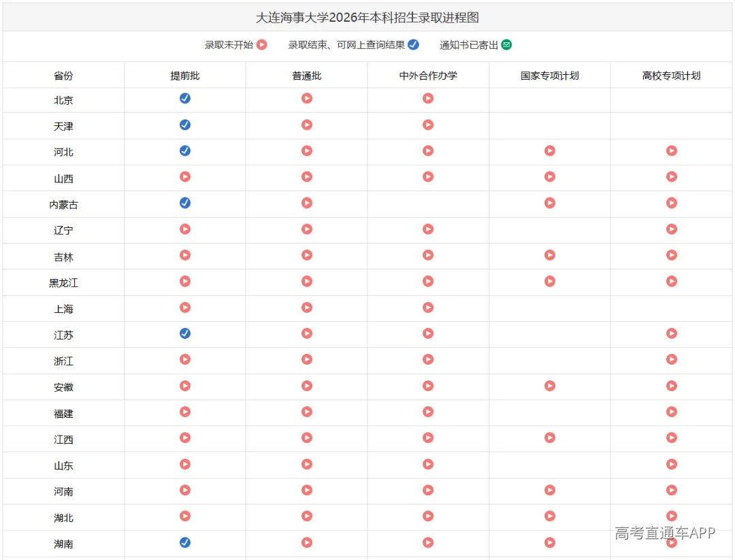Click 内蒙古 国家专项计划 status icon
The image size is (735, 560).
point(550,203)
